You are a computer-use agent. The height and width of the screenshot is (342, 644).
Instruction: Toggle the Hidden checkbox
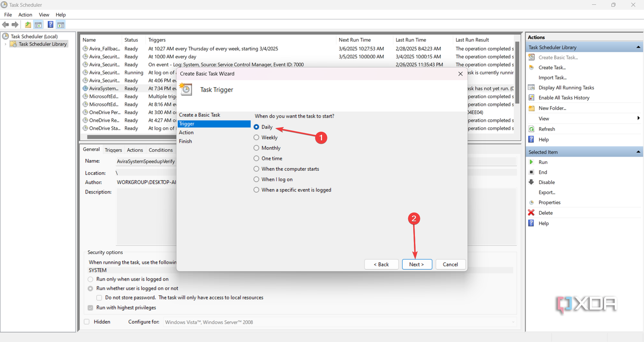pos(87,321)
